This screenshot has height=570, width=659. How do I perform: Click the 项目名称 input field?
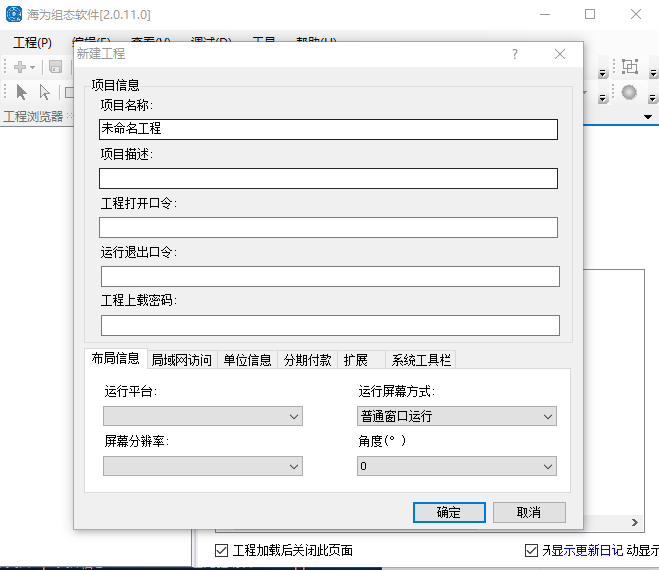(329, 129)
